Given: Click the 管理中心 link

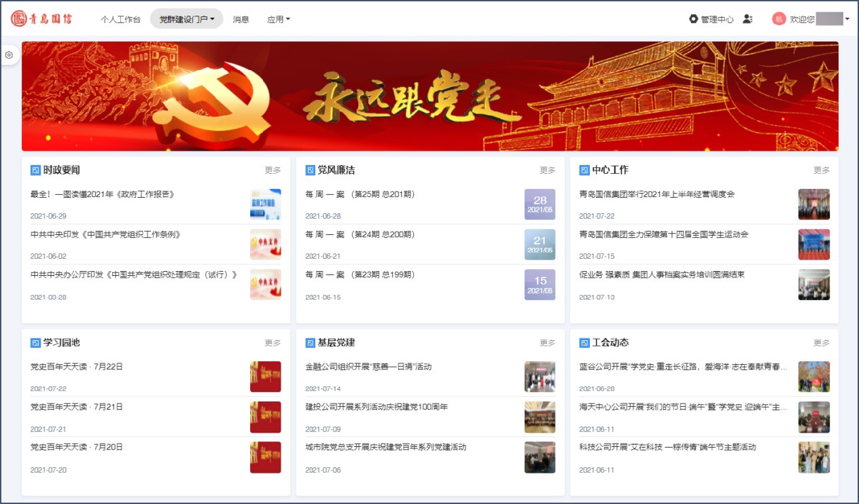Looking at the screenshot, I should (x=717, y=20).
